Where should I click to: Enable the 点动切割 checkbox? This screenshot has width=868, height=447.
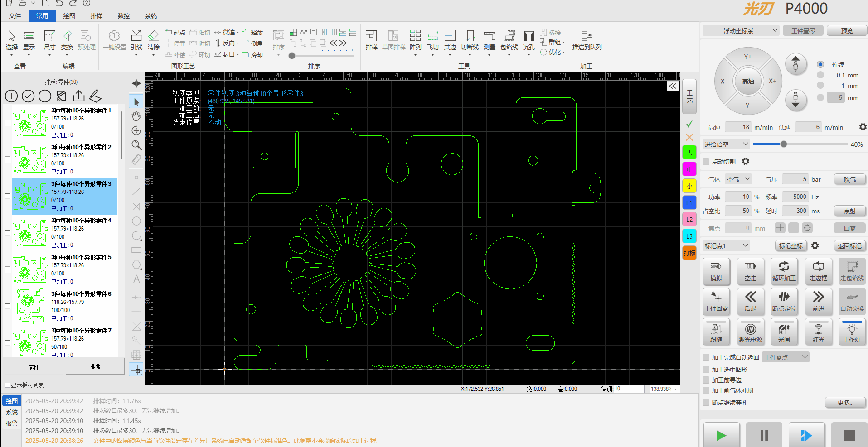[x=706, y=162]
